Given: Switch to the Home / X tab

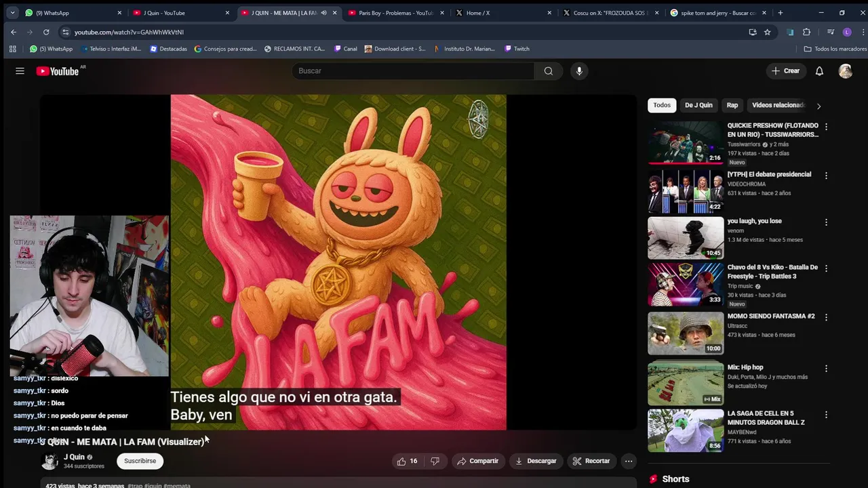Looking at the screenshot, I should (x=504, y=13).
